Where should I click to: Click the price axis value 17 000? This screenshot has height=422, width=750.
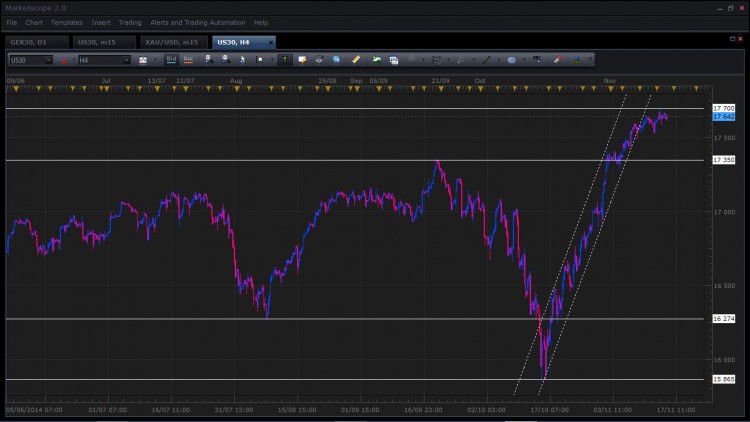pos(724,212)
